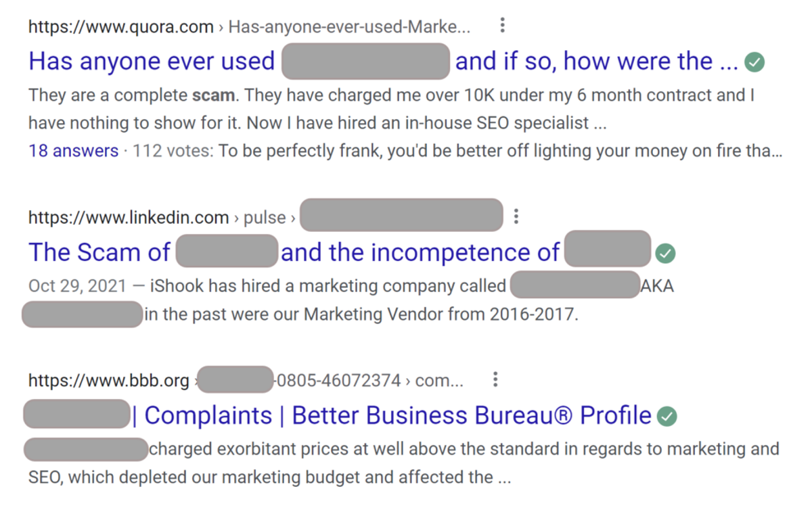The width and height of the screenshot is (812, 518).
Task: Follow the "18 answers" link
Action: tap(73, 150)
